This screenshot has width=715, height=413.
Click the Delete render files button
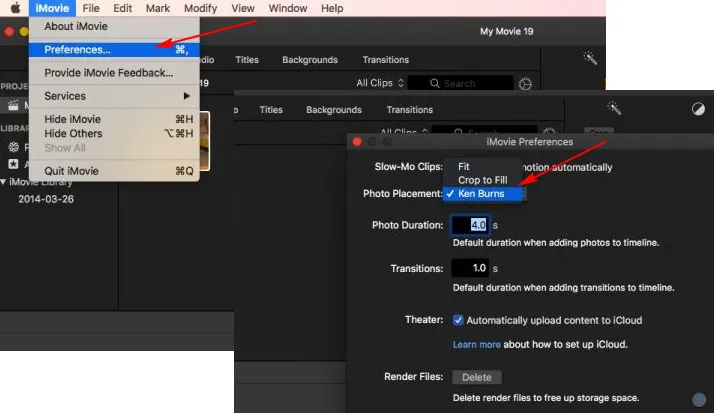tap(477, 377)
